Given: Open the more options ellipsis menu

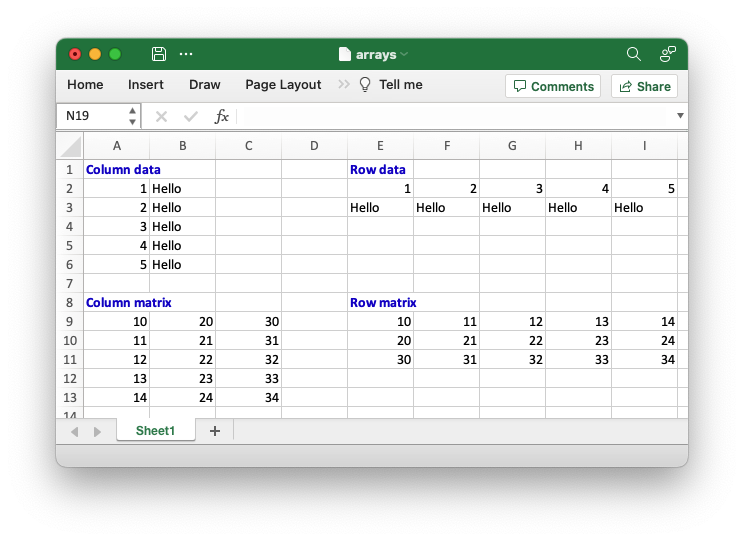Looking at the screenshot, I should [x=186, y=54].
